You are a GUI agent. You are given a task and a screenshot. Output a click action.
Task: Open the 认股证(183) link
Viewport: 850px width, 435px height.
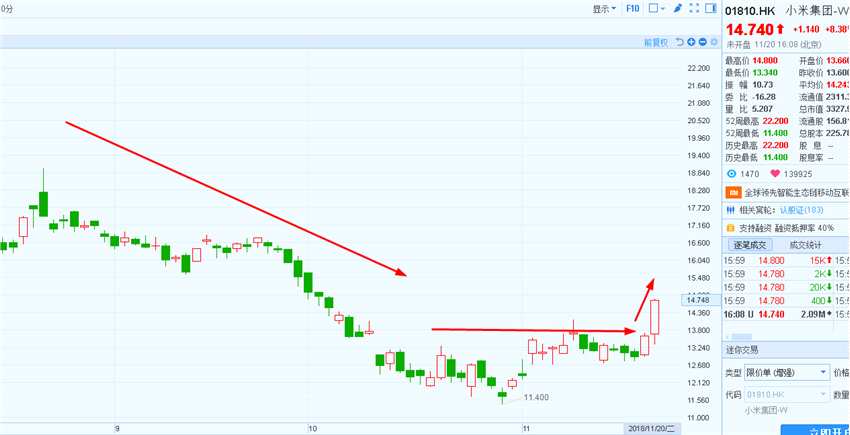[800, 210]
